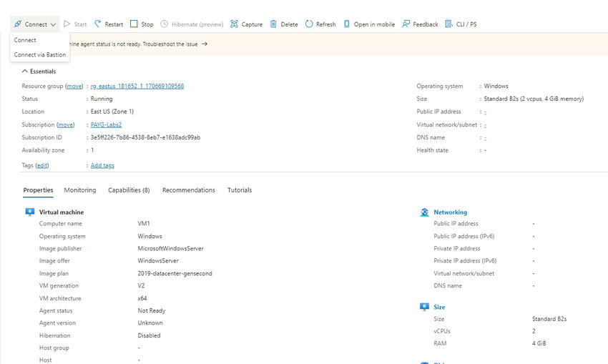Viewport: 608px width, 364px height.
Task: Open the Capabilities (8) tab
Action: pos(129,190)
